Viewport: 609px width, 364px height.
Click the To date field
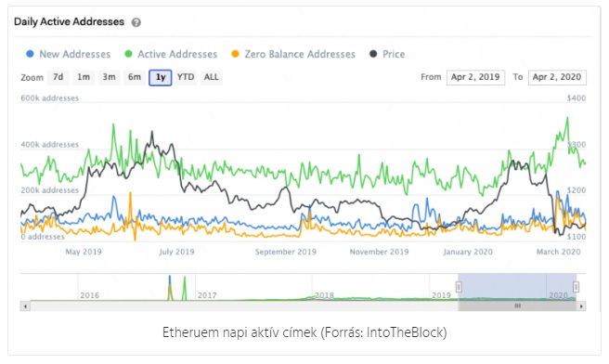pyautogui.click(x=557, y=77)
